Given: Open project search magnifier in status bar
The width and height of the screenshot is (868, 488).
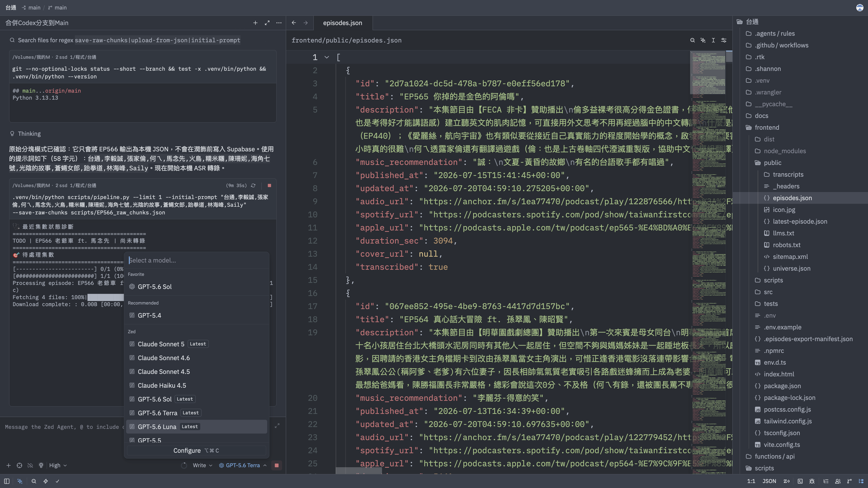Looking at the screenshot, I should (x=34, y=481).
